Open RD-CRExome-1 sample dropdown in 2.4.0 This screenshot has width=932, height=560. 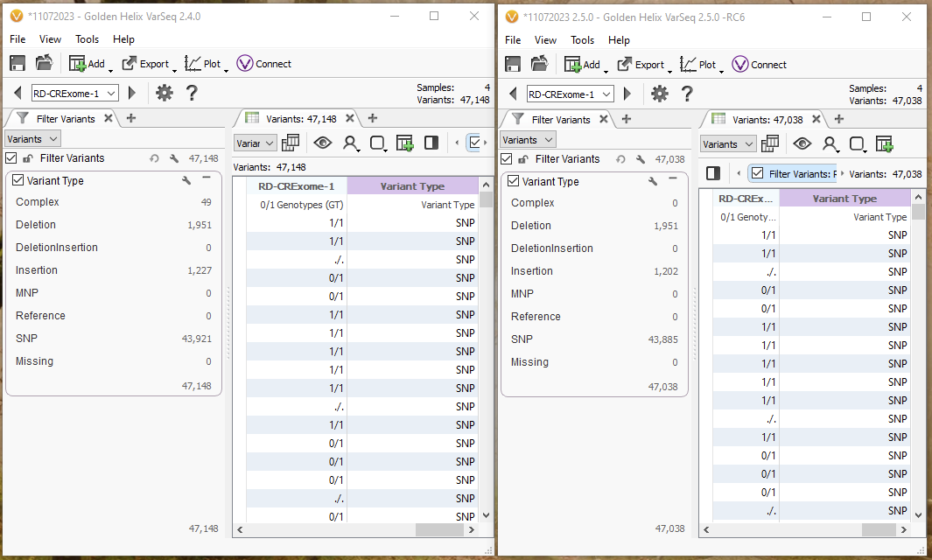click(x=75, y=94)
